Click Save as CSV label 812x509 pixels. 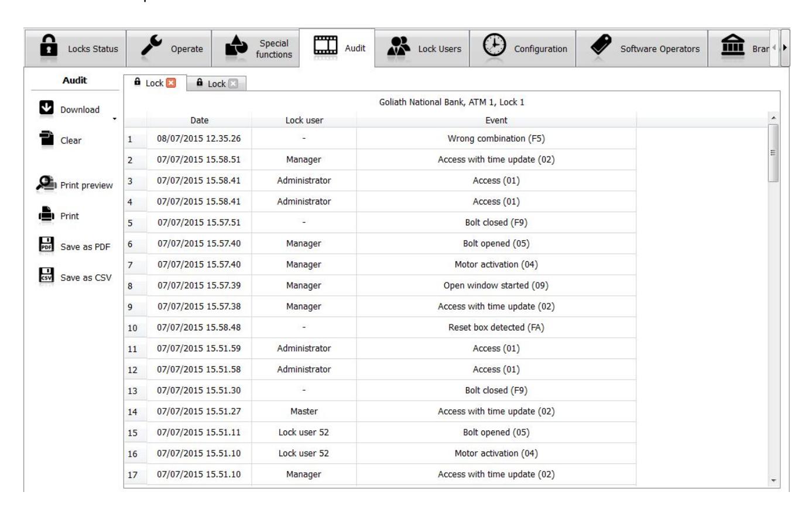coord(86,278)
